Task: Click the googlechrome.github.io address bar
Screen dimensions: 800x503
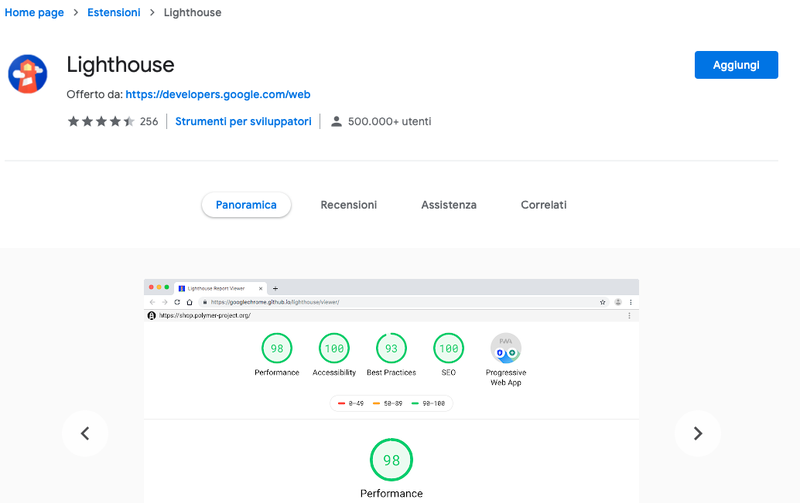Action: coord(403,302)
